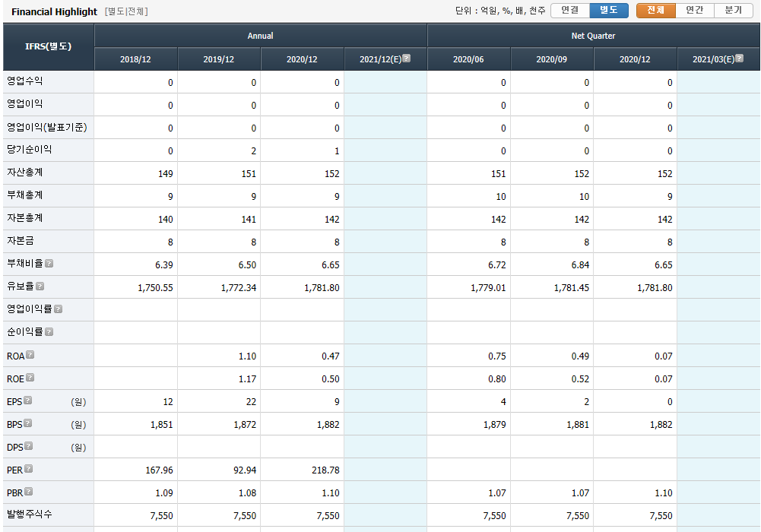761x532 pixels.
Task: Click help icon beside 부채비율
Action: coord(49,263)
